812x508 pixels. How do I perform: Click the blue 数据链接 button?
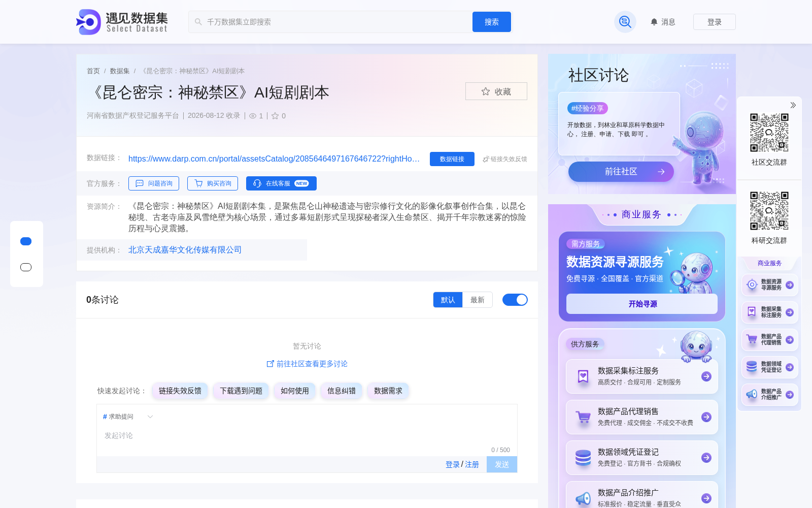(x=452, y=159)
